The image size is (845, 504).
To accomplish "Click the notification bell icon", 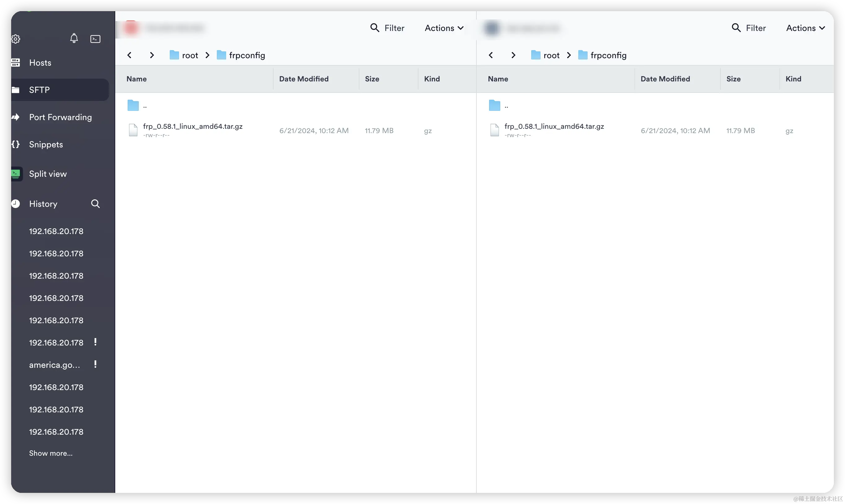I will 74,38.
